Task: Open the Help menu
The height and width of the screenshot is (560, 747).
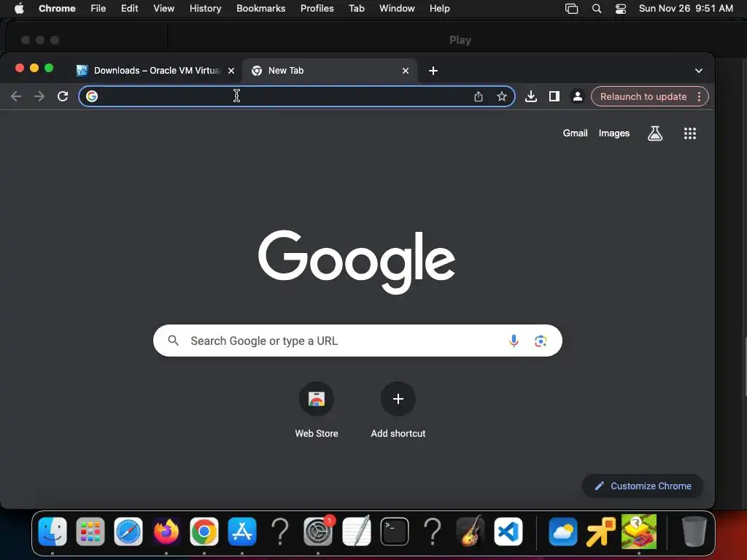Action: [440, 9]
